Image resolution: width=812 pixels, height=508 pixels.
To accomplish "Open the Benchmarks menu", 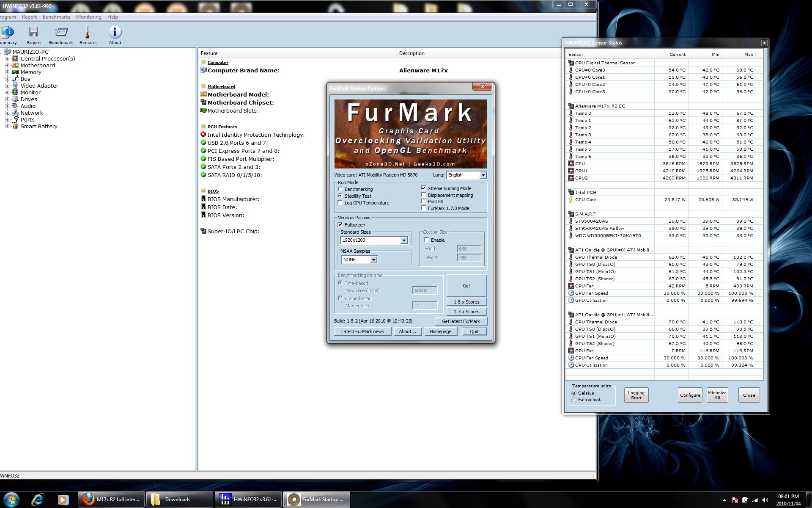I will 56,17.
